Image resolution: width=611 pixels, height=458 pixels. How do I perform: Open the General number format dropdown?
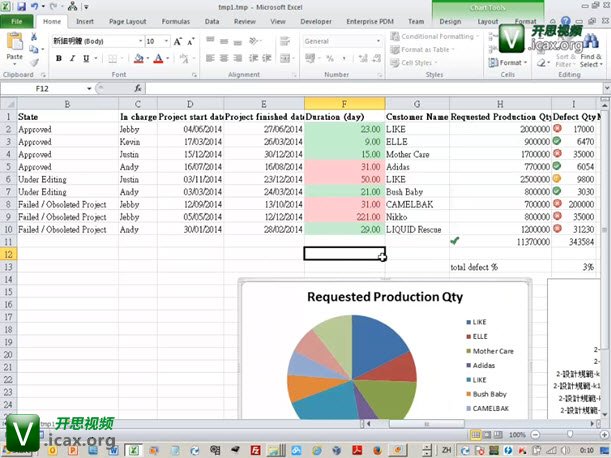pos(378,41)
